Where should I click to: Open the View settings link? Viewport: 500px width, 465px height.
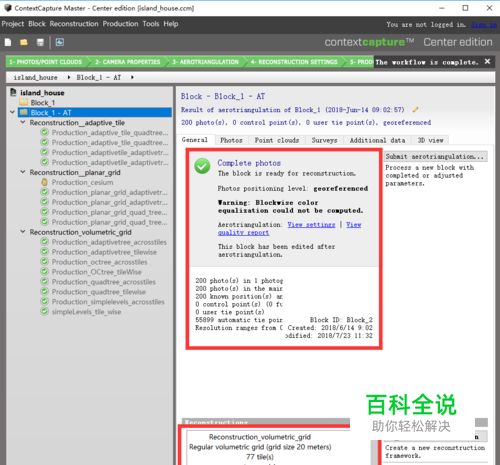click(311, 225)
